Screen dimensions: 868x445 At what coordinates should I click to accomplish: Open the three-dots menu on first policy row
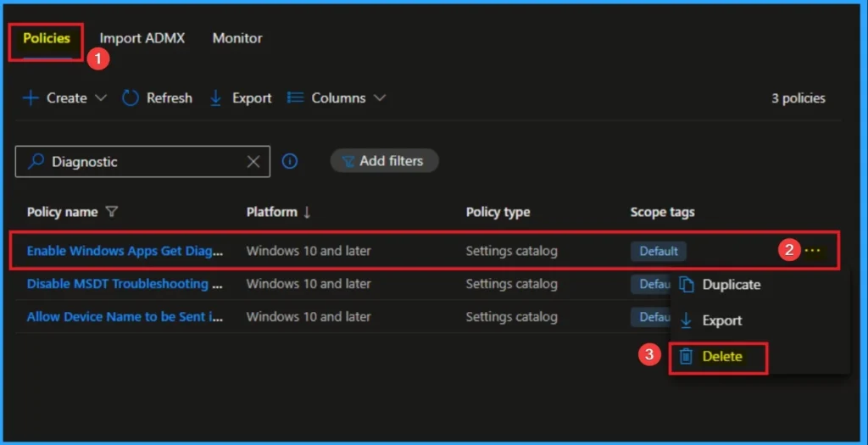pyautogui.click(x=813, y=251)
